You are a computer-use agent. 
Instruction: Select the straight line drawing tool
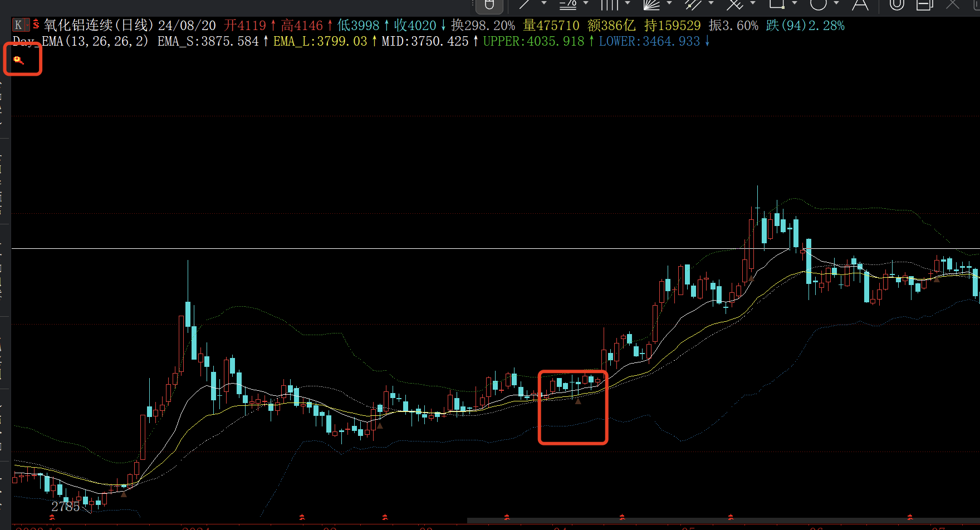click(525, 4)
